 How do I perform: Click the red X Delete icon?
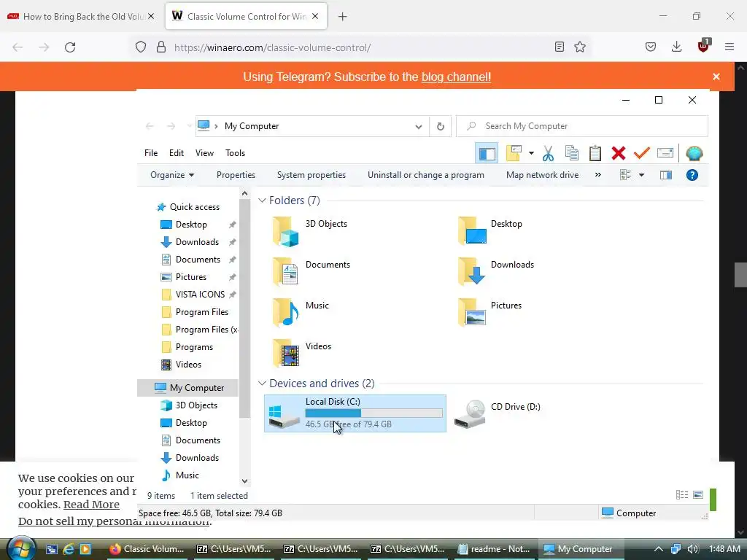[x=619, y=153]
